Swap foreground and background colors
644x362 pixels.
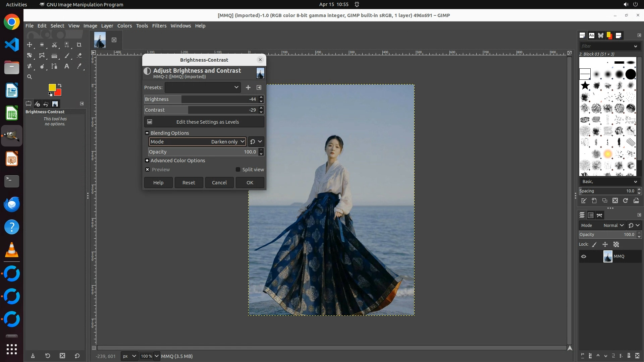pos(60,85)
